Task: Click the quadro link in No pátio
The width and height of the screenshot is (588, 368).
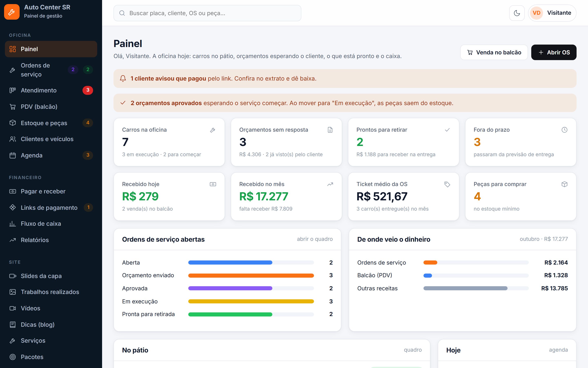Action: tap(413, 350)
